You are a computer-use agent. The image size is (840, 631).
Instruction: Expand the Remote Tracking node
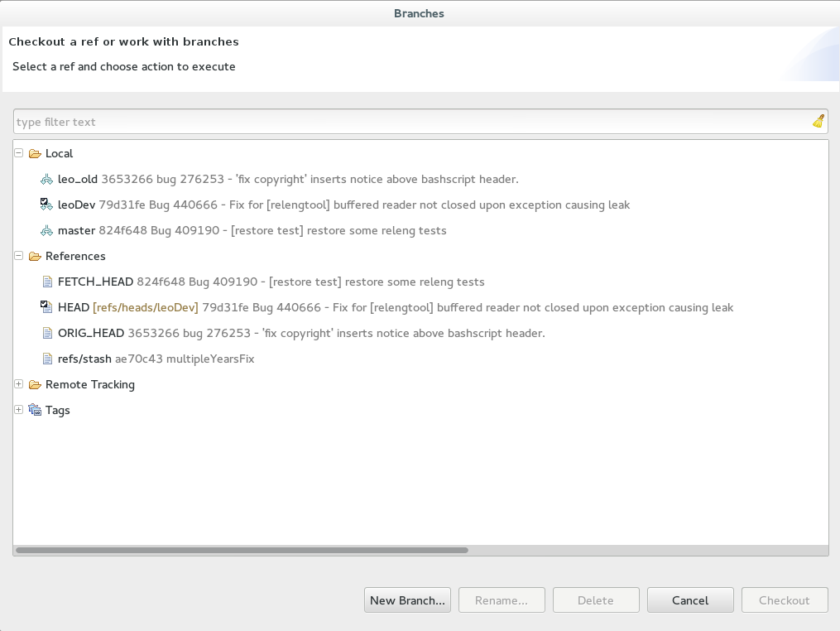(x=19, y=384)
